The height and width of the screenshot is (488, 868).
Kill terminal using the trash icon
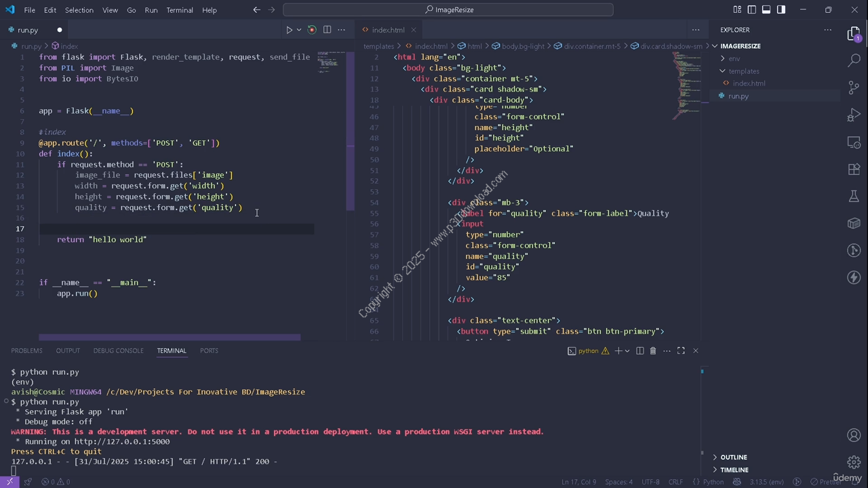coord(653,350)
